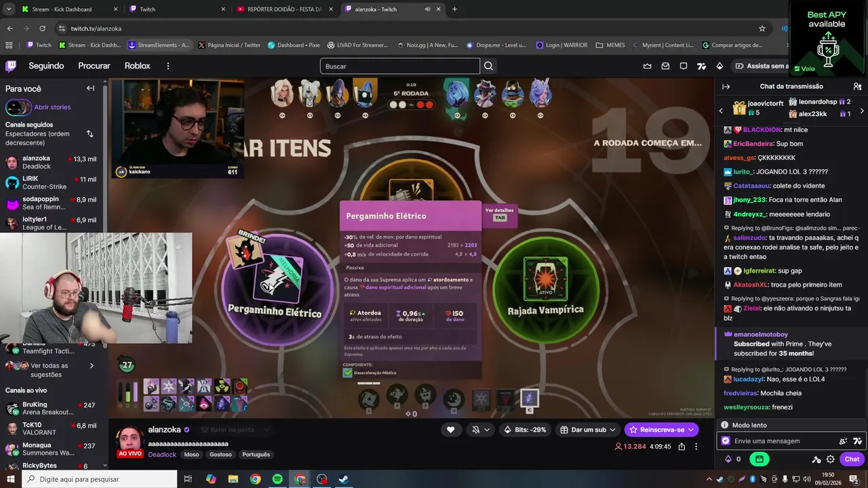Switch to the REPÓRTER DOIDÃO tab
Screen dimensions: 868x488
tap(285, 9)
